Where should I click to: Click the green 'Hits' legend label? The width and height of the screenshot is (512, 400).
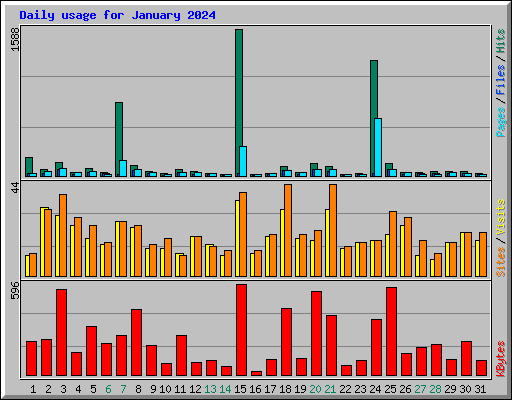click(501, 41)
